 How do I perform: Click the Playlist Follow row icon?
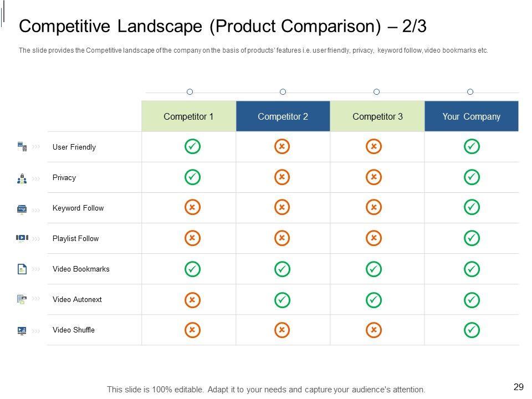(x=22, y=238)
